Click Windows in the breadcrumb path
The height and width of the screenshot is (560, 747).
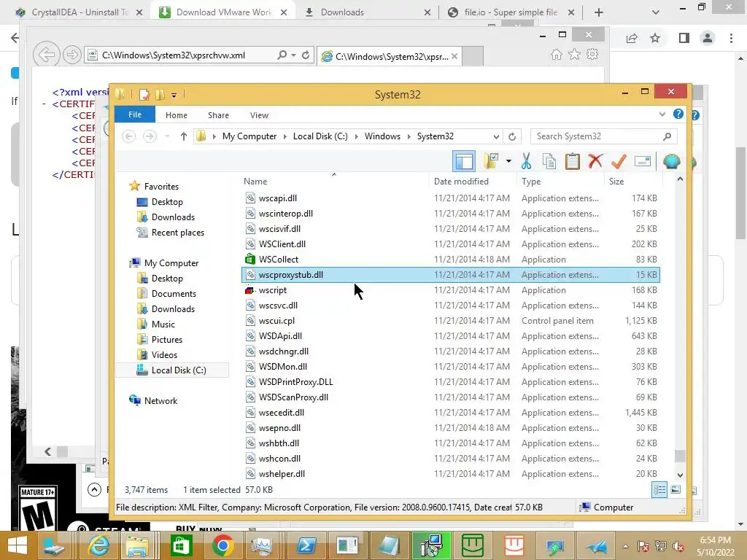click(382, 136)
